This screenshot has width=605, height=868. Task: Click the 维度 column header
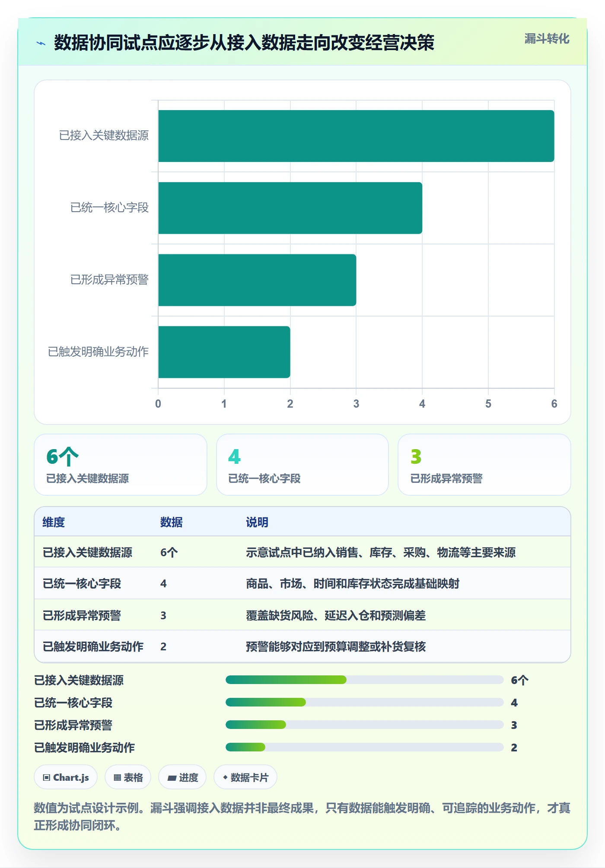[54, 522]
